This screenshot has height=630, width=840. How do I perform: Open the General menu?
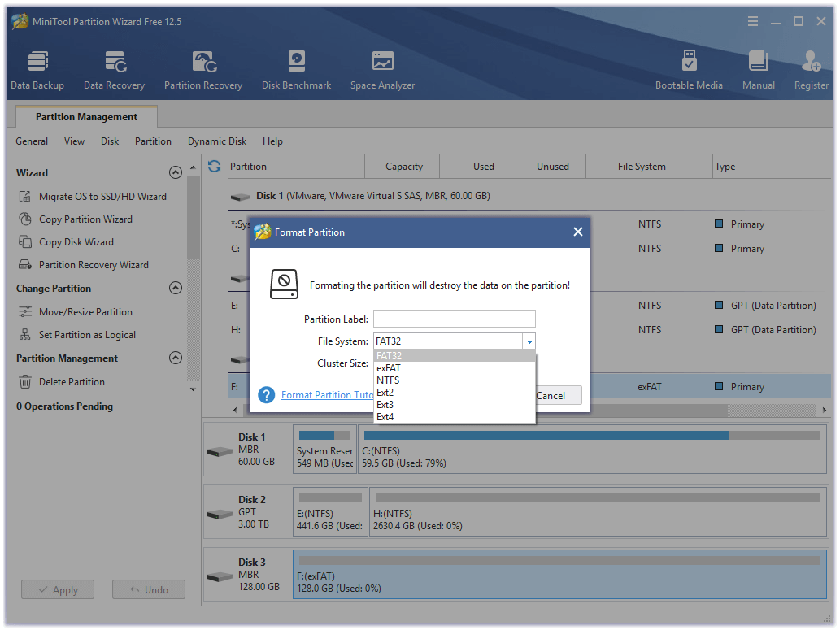32,141
